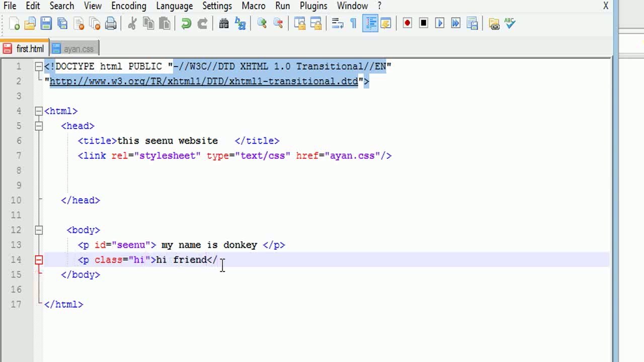644x362 pixels.
Task: Toggle the indent guide button
Action: (x=370, y=24)
